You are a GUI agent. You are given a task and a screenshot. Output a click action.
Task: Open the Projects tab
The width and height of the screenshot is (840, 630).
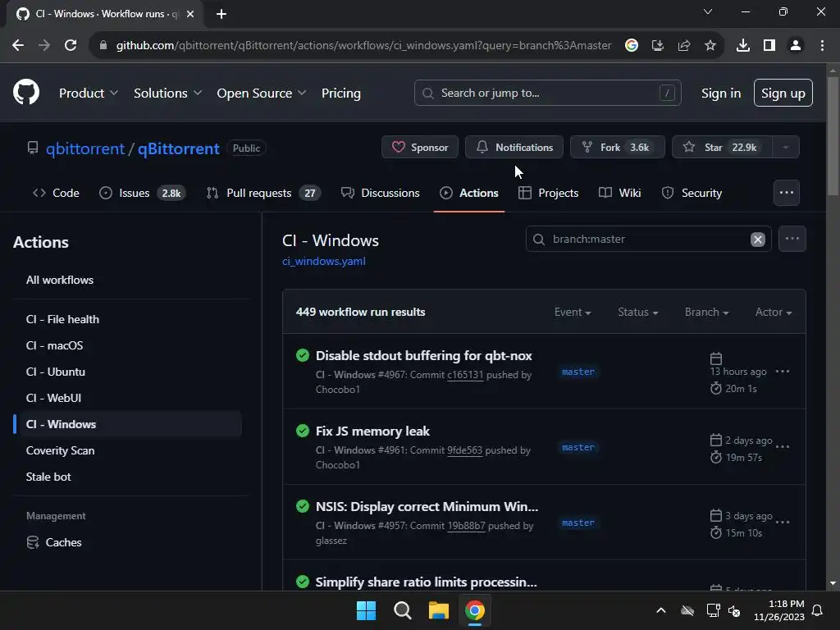point(549,193)
